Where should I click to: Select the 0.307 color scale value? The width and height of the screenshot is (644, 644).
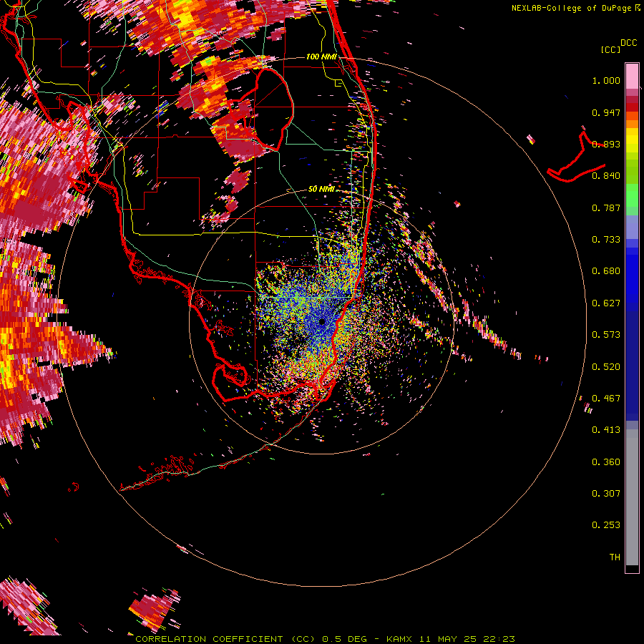(x=606, y=494)
